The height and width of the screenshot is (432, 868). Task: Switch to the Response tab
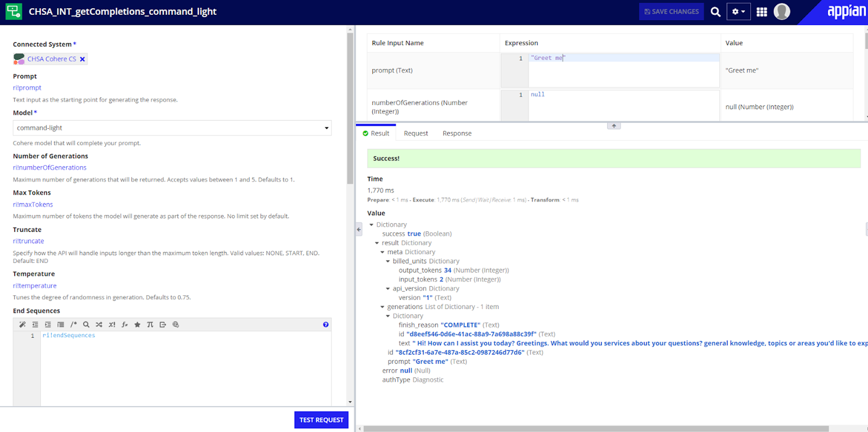457,133
